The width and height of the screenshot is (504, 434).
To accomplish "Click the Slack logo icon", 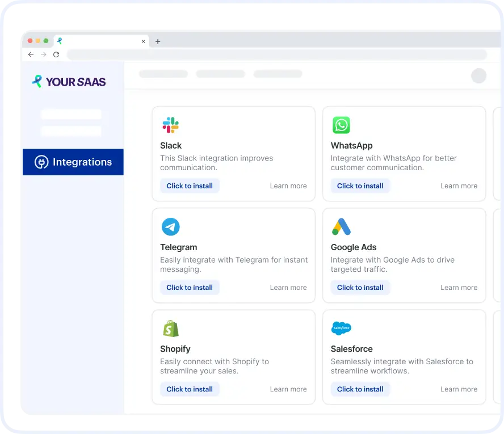I will [x=170, y=125].
